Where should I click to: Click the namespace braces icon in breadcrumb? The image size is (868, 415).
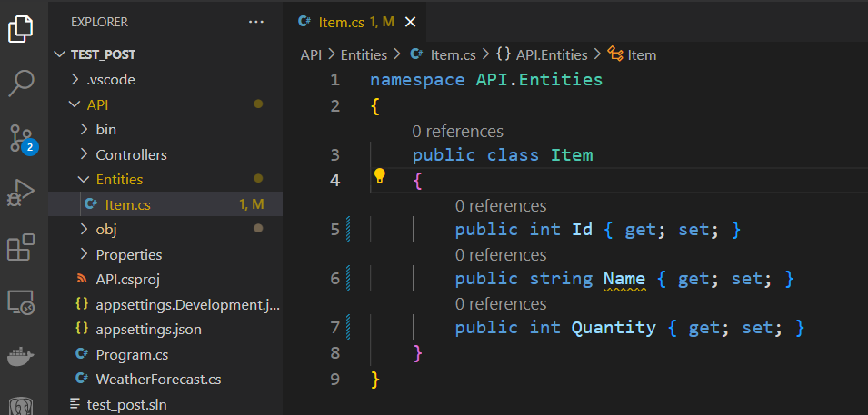point(503,54)
